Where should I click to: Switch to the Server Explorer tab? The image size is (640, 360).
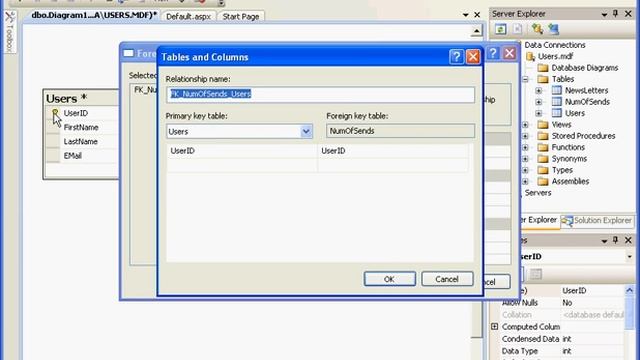pyautogui.click(x=539, y=220)
